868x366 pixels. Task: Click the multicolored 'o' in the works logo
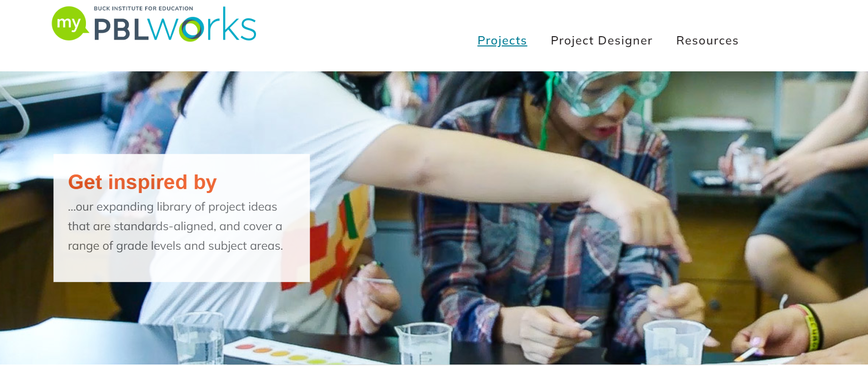tap(191, 29)
